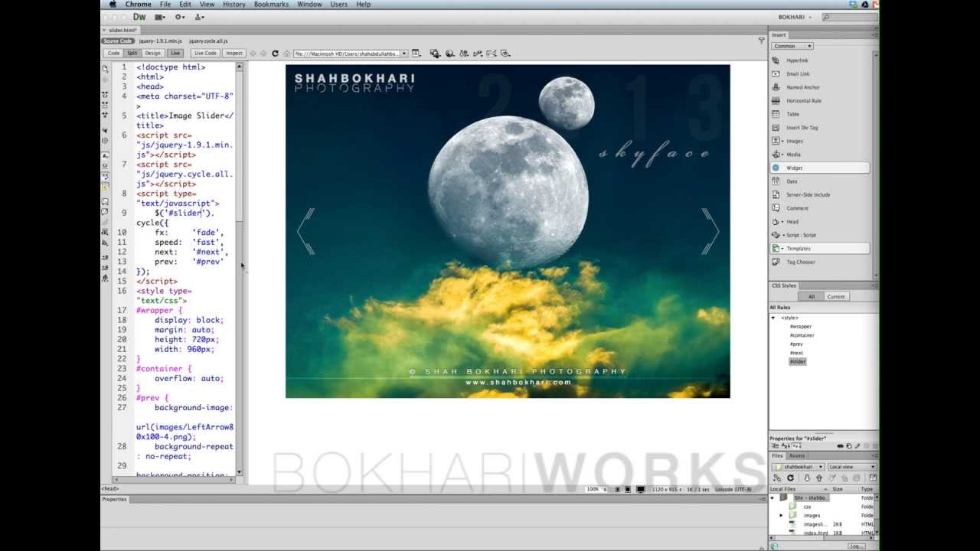Toggle Live view button
Image resolution: width=980 pixels, height=551 pixels.
[175, 54]
